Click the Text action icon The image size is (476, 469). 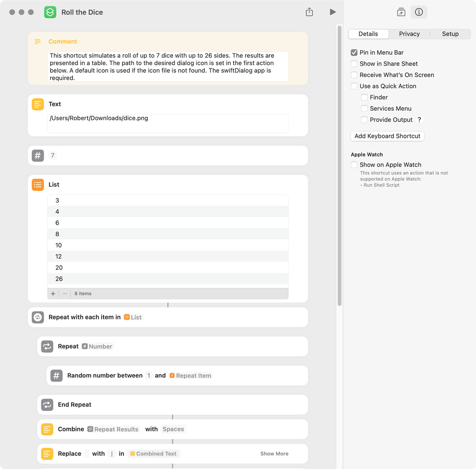pyautogui.click(x=38, y=104)
